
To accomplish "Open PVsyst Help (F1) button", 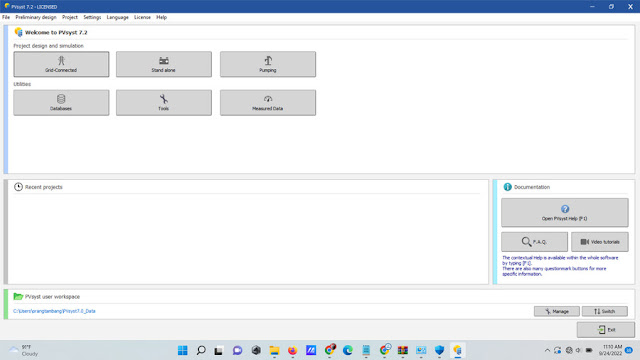I will [564, 213].
